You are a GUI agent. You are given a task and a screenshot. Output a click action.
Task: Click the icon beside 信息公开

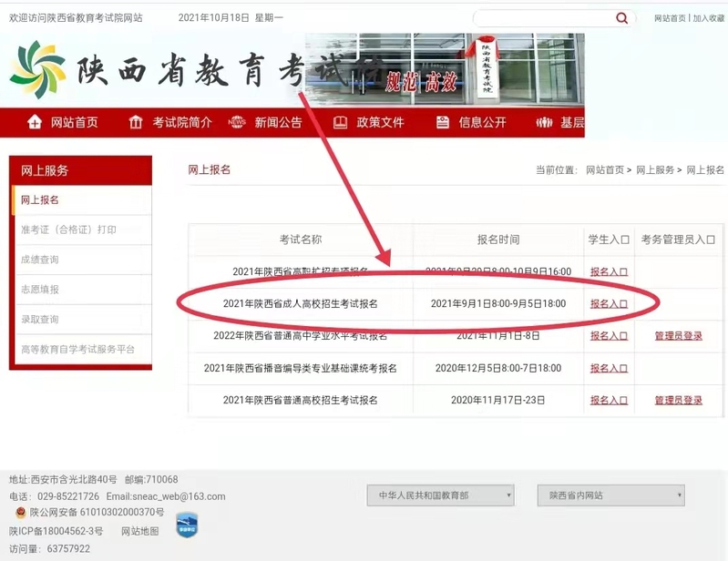[443, 122]
